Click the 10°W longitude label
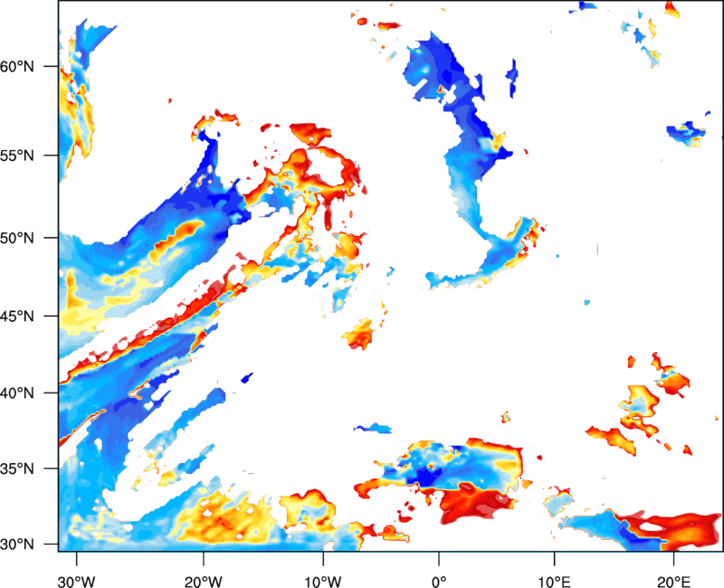This screenshot has height=588, width=724. pos(323,582)
